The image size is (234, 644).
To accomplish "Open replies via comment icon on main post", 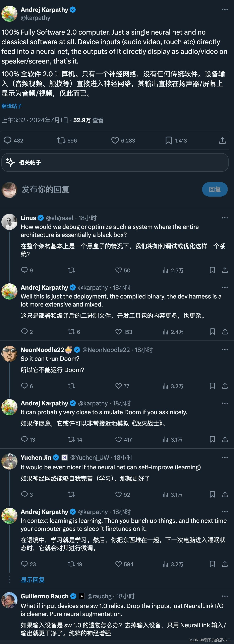I will 8,140.
